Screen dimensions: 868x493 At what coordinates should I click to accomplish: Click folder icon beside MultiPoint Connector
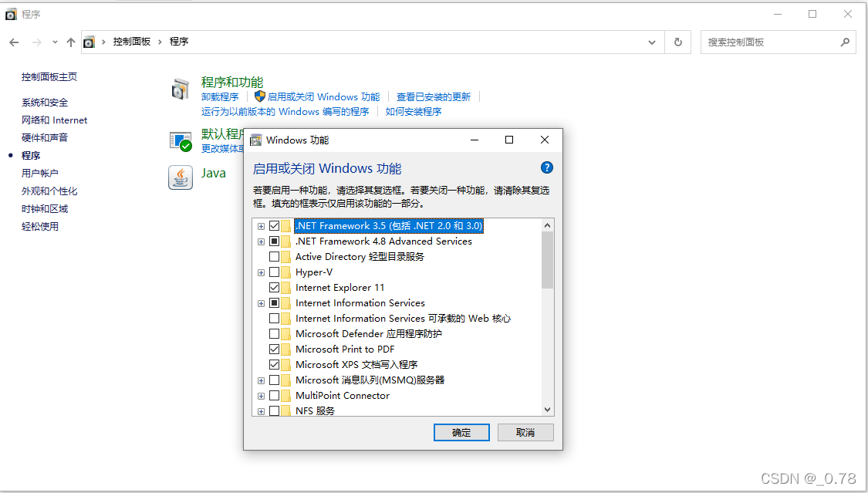[285, 396]
